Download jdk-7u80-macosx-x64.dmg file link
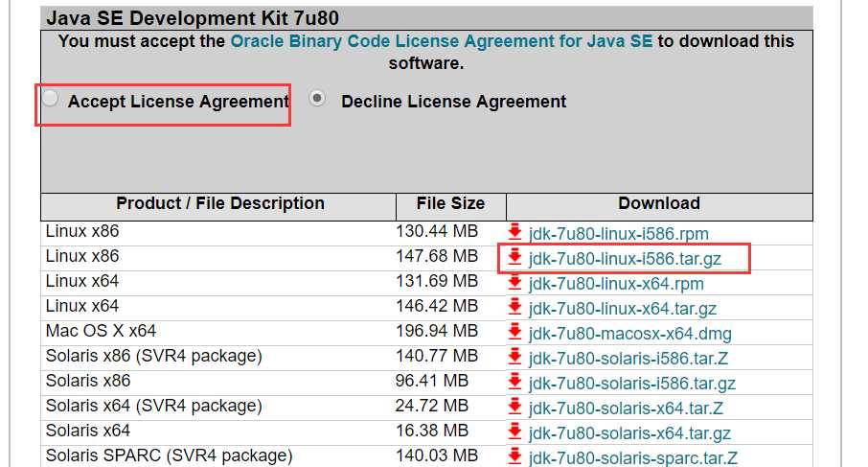Viewport: 868px width, 467px height. tap(630, 334)
